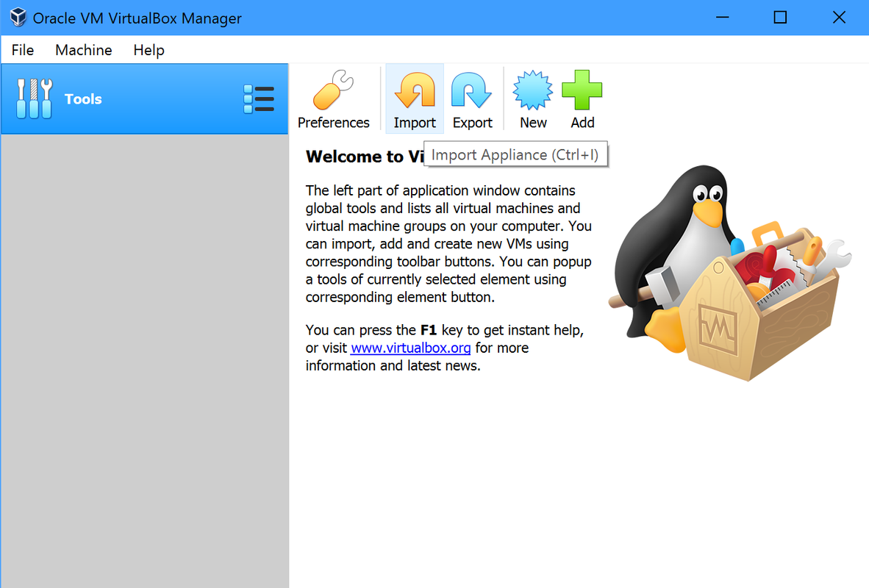Viewport: 869px width, 588px height.
Task: Close the VirtualBox Manager window
Action: (839, 17)
